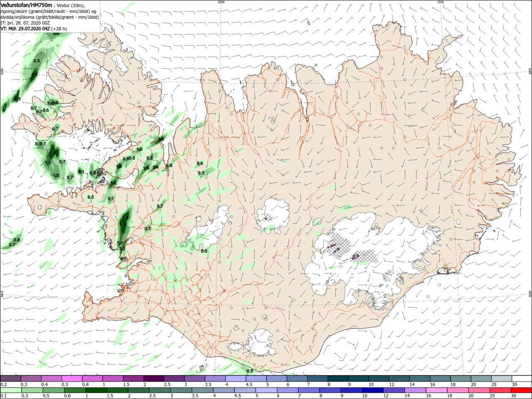The width and height of the screenshot is (532, 399).
Task: Pick upper legend swatch between 25 and 30
Action: (x=502, y=378)
